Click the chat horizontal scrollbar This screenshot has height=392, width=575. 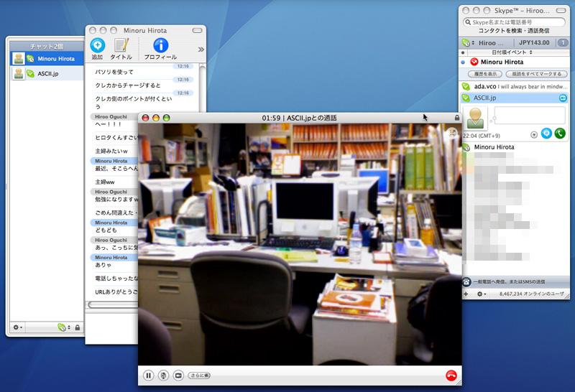pyautogui.click(x=112, y=305)
